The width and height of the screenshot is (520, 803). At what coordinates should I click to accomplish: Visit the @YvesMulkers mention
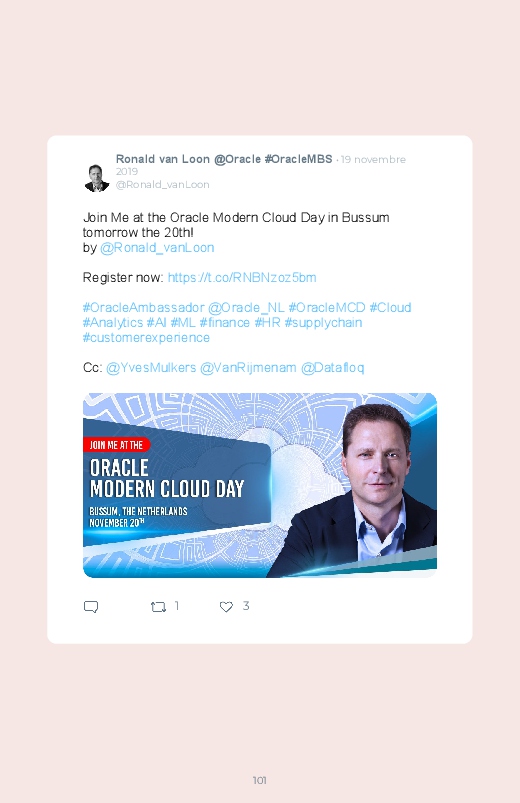coord(151,368)
